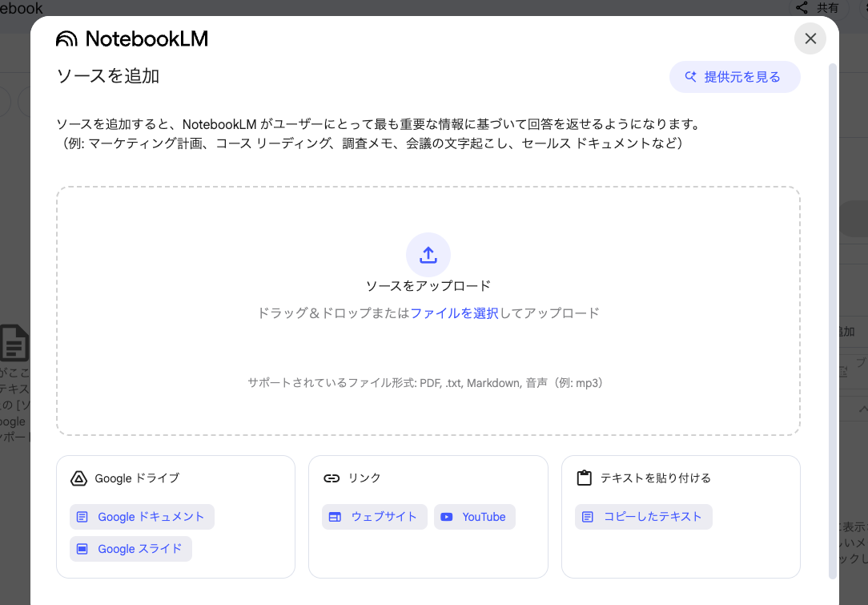
Task: Close the add source dialog
Action: pos(810,38)
